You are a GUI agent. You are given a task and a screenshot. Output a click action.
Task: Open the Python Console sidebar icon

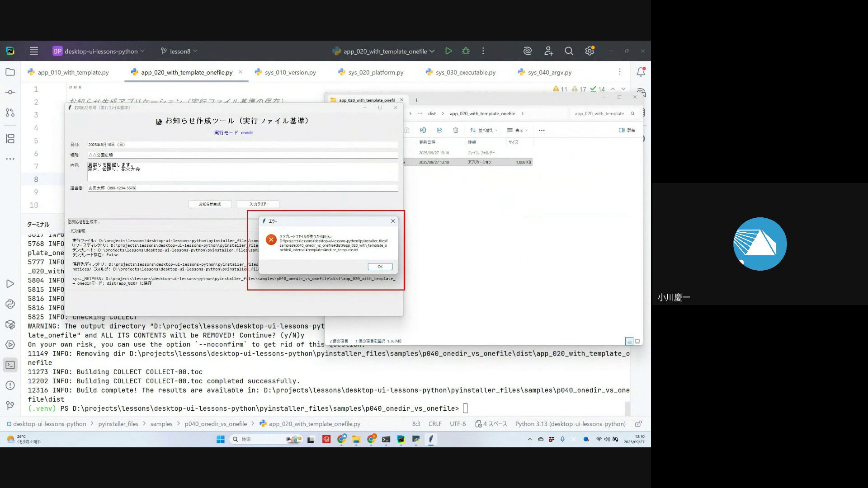[10, 304]
